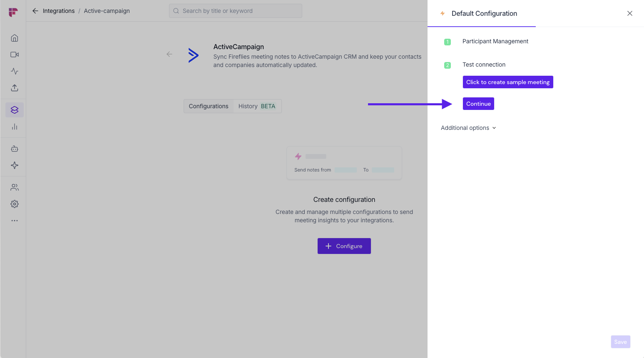The height and width of the screenshot is (358, 644).
Task: Click to create sample meeting button
Action: (508, 82)
